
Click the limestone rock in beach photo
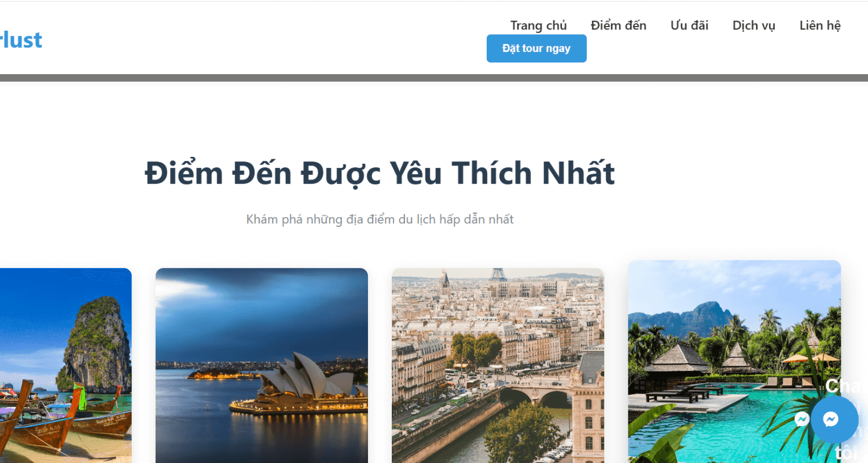(95, 341)
